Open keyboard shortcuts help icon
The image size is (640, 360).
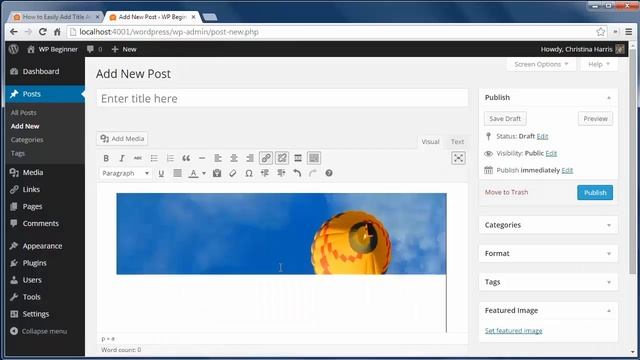[329, 173]
